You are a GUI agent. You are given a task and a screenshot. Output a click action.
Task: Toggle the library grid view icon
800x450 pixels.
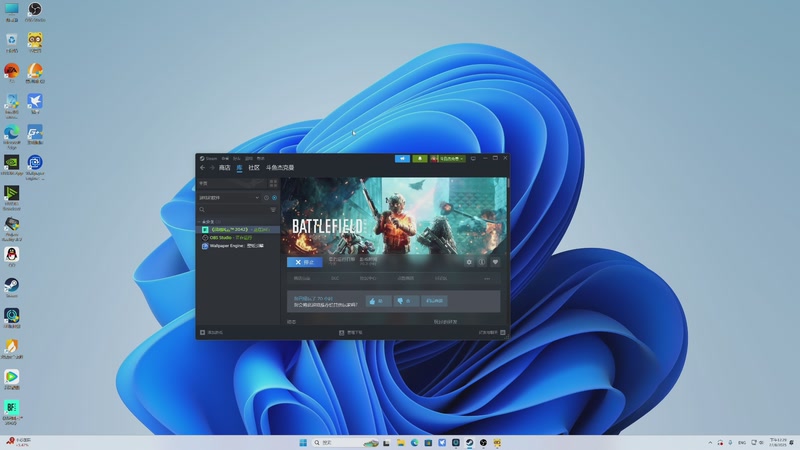point(273,183)
